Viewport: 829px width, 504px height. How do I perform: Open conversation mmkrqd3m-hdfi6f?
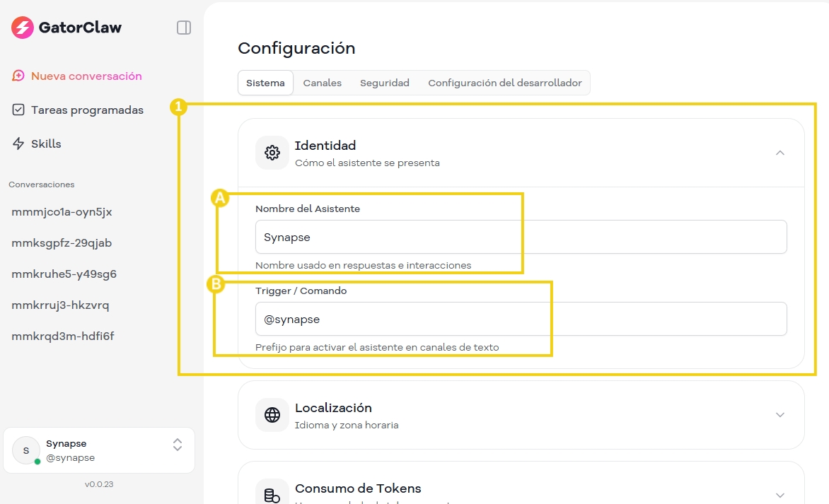pyautogui.click(x=63, y=336)
